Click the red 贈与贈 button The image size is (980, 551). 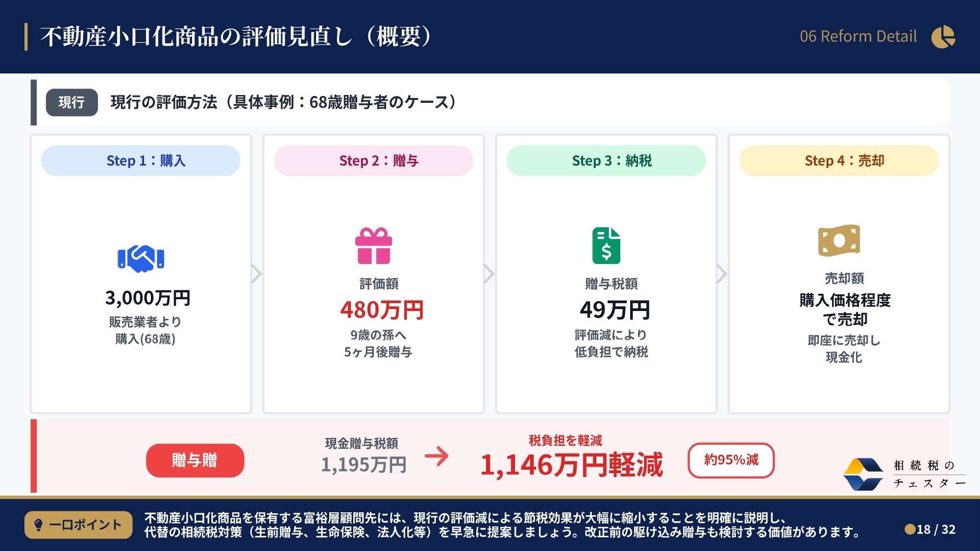[x=195, y=460]
